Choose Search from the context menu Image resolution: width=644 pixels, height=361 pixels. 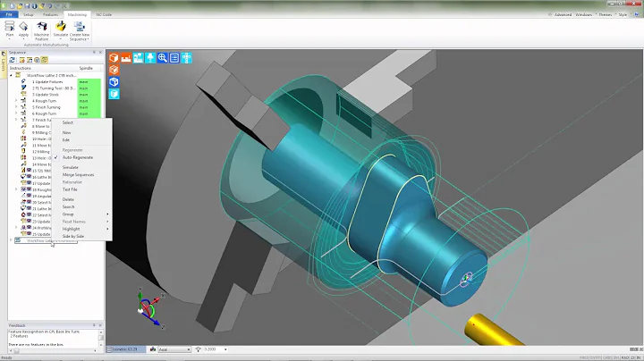tap(69, 206)
